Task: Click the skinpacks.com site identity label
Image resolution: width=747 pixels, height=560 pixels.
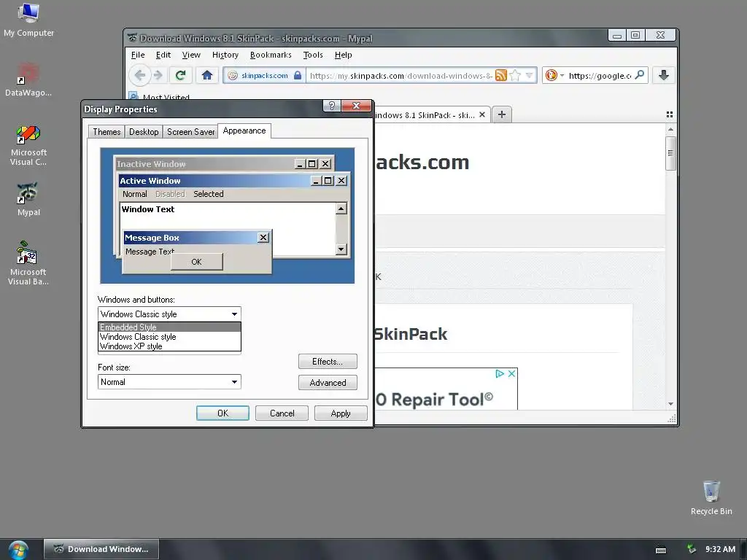Action: point(264,75)
